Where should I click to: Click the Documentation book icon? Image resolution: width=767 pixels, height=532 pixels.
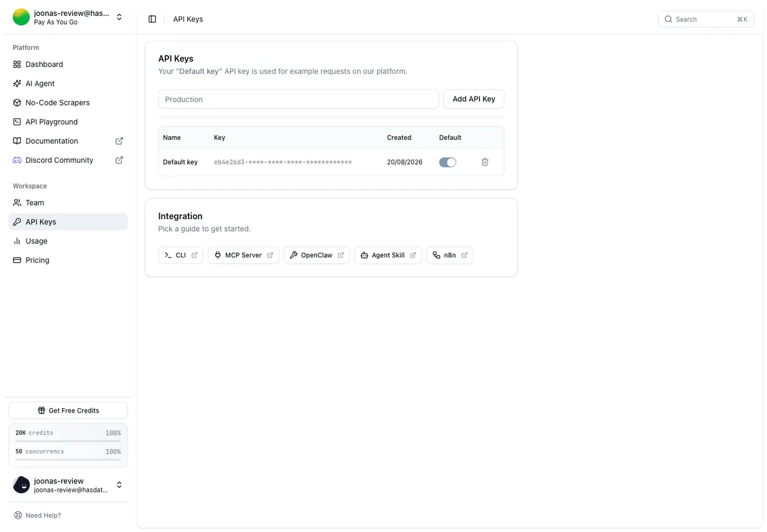[17, 141]
